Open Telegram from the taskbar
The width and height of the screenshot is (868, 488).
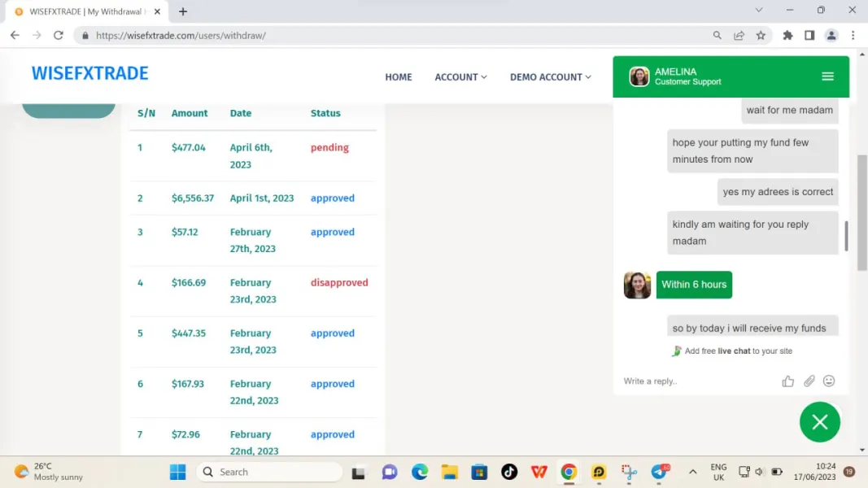659,472
